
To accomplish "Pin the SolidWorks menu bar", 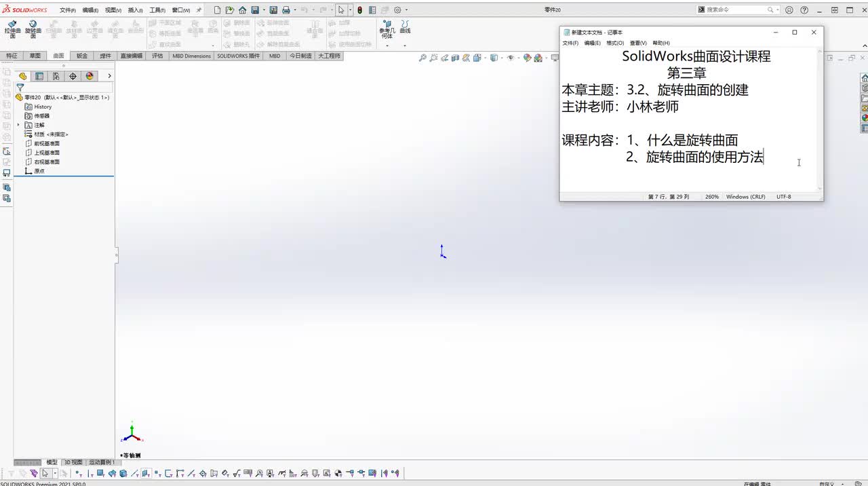I will coord(199,10).
